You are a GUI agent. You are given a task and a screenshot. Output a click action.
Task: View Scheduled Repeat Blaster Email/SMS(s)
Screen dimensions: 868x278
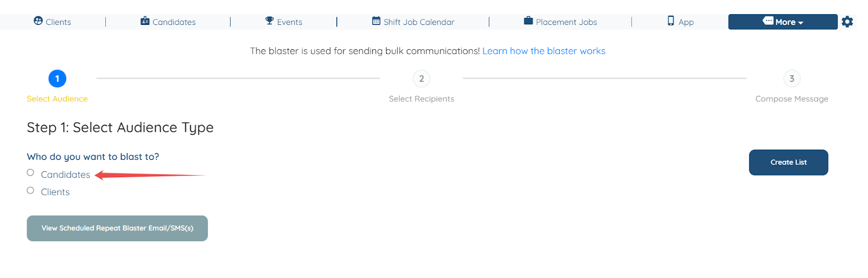tap(117, 228)
